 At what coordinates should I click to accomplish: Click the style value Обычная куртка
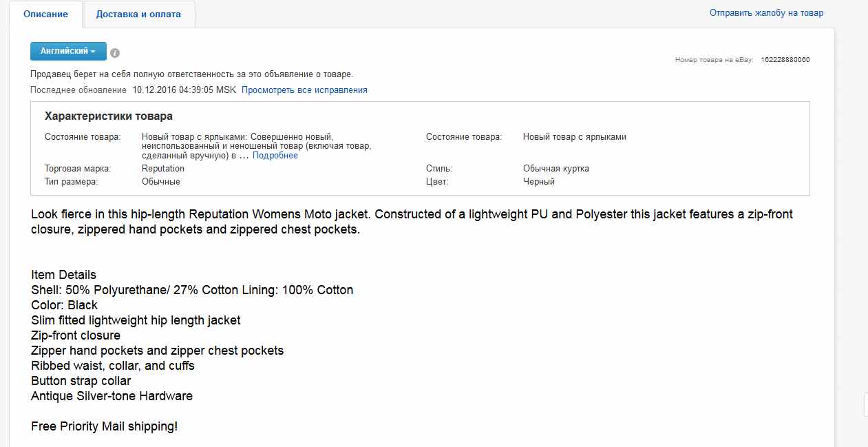556,169
